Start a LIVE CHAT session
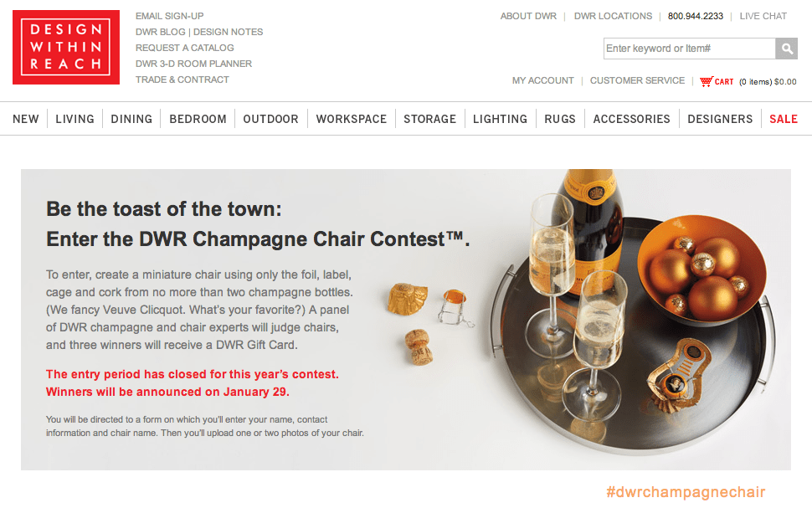Viewport: 812px width, 508px height. [x=763, y=16]
